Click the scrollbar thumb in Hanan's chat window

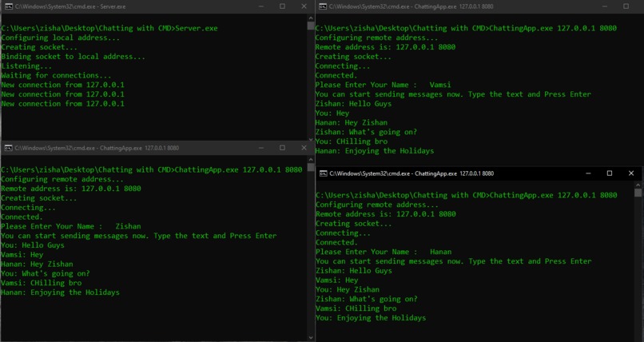pos(638,193)
